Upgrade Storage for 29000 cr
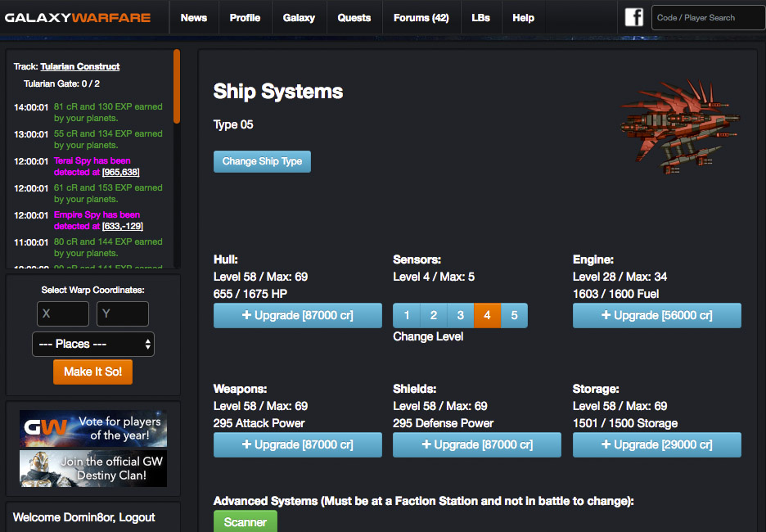Screen dimensions: 766x532 [x=657, y=444]
